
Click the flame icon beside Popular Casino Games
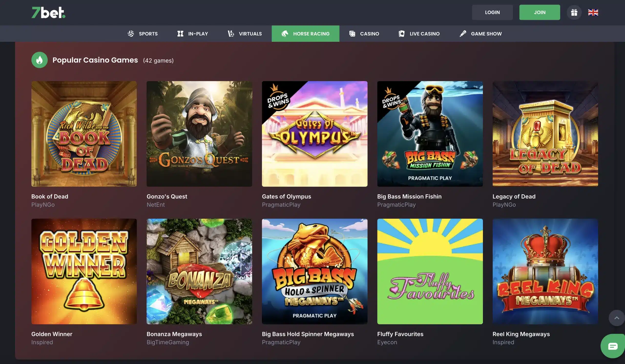40,60
